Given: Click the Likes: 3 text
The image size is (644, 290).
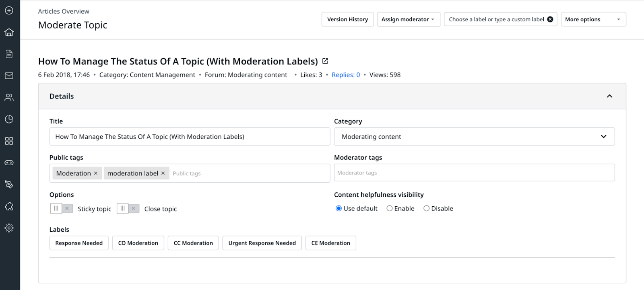Looking at the screenshot, I should point(311,75).
